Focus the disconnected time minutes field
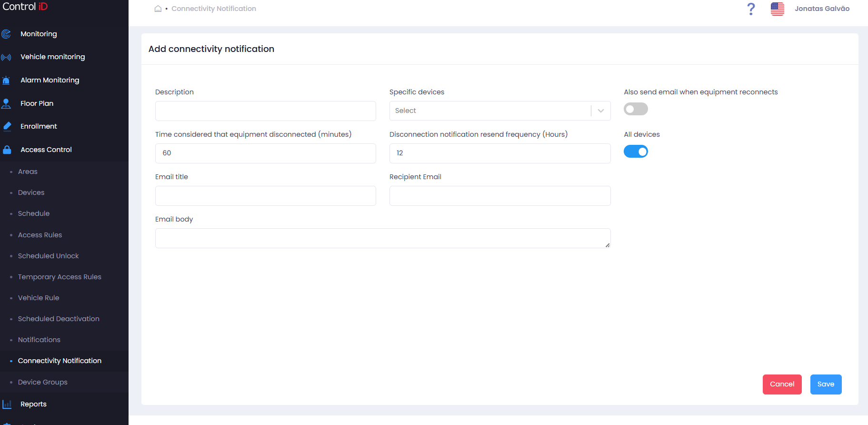The height and width of the screenshot is (425, 868). pos(266,153)
